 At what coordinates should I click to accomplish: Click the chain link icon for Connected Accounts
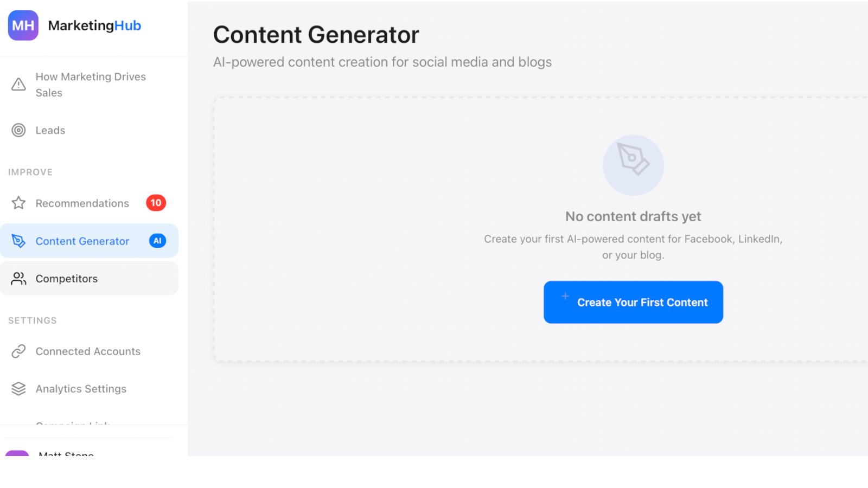(x=18, y=351)
